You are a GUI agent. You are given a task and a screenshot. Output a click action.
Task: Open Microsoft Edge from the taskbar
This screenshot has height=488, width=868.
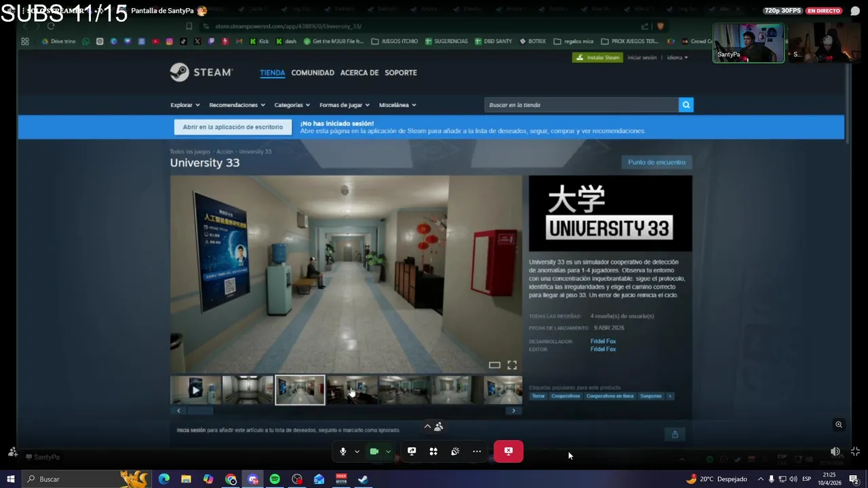(x=164, y=479)
